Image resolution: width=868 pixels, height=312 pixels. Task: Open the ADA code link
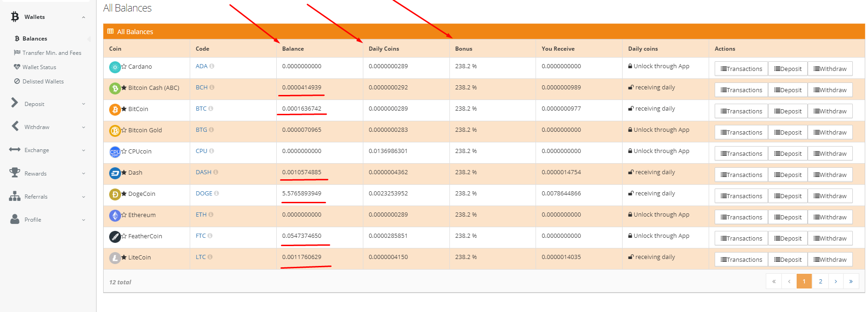tap(201, 66)
